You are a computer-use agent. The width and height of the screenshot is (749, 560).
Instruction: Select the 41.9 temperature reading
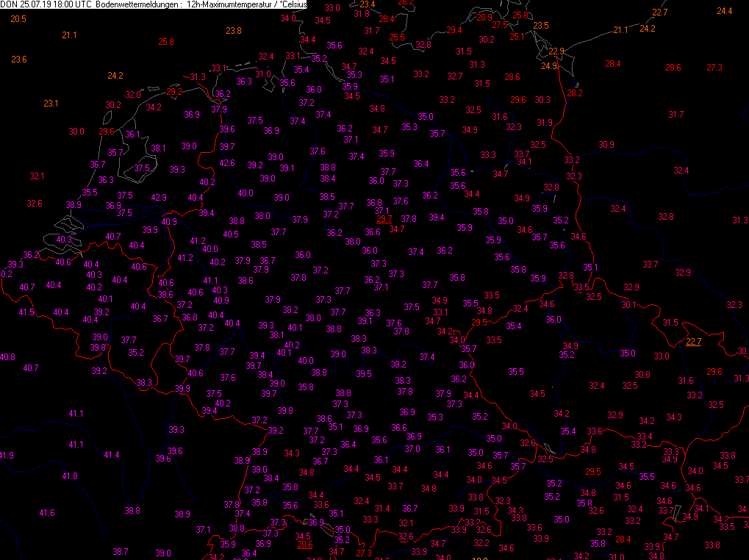coord(6,456)
